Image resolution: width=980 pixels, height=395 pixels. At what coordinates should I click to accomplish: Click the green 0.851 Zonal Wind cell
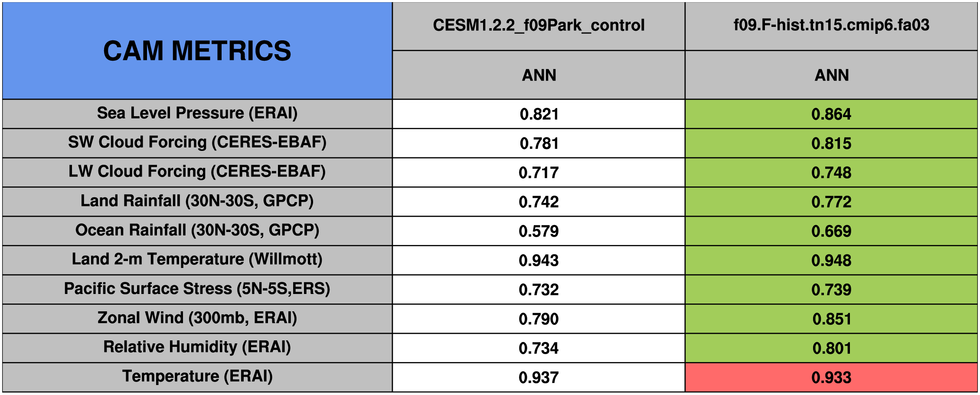[x=831, y=319]
